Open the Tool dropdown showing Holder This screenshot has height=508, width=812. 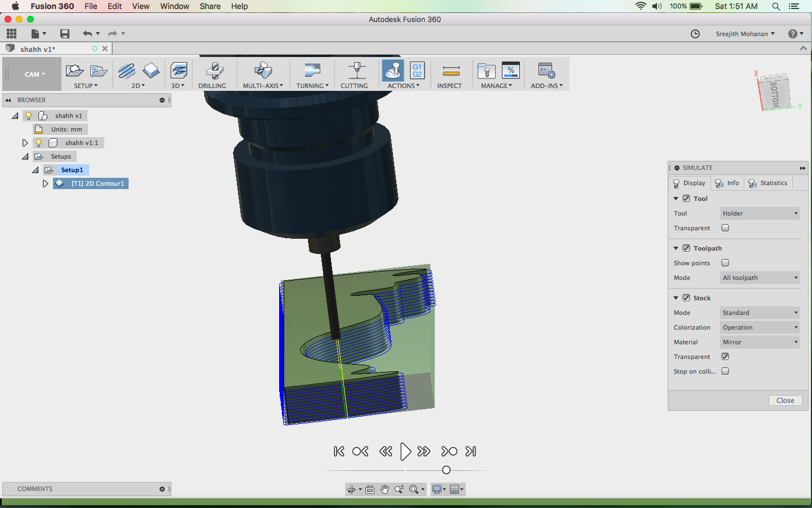point(760,213)
